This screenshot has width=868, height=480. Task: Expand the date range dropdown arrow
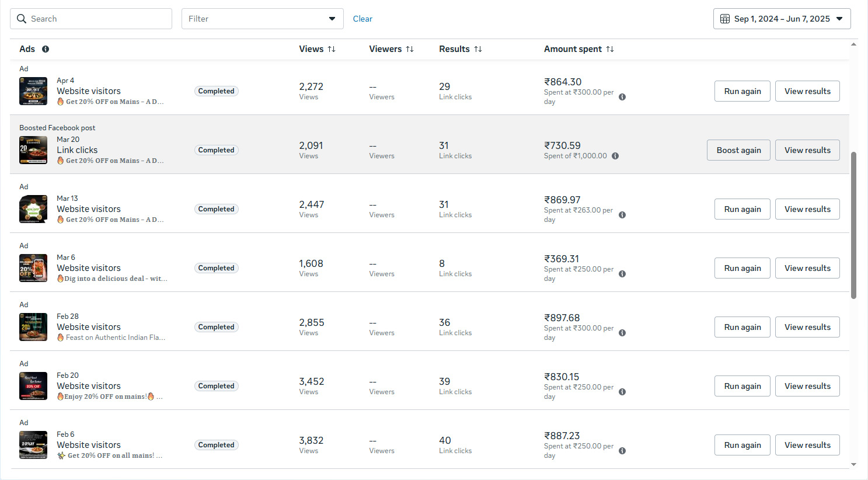point(839,19)
